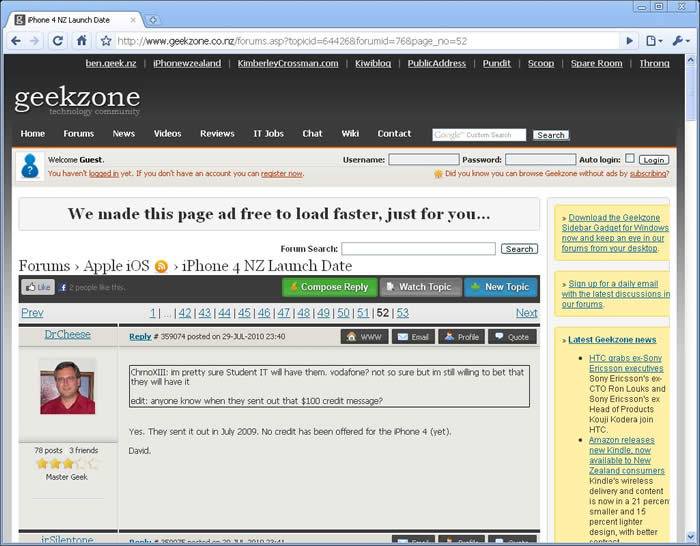Open the Chat menu item
This screenshot has width=700, height=546.
[x=312, y=133]
